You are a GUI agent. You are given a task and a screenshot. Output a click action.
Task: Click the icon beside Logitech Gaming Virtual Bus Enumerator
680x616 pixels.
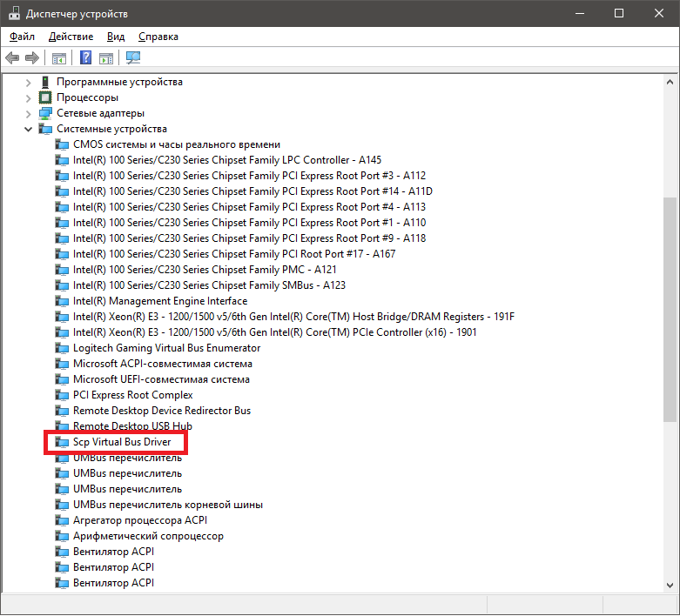click(62, 349)
